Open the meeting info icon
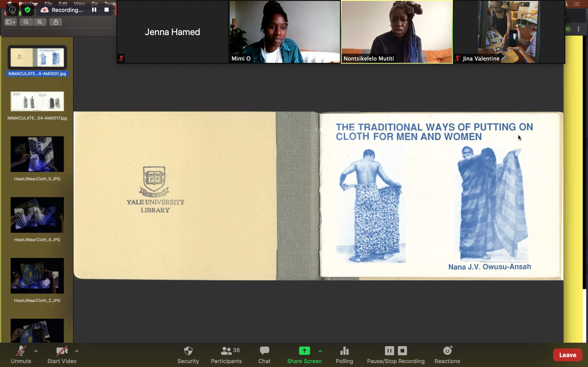 pyautogui.click(x=12, y=10)
